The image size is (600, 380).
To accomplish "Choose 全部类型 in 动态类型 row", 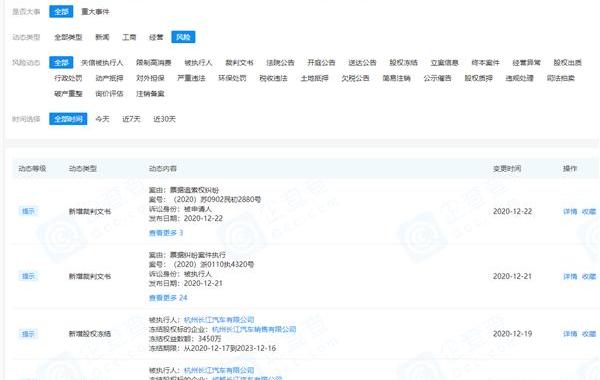I will click(x=68, y=37).
